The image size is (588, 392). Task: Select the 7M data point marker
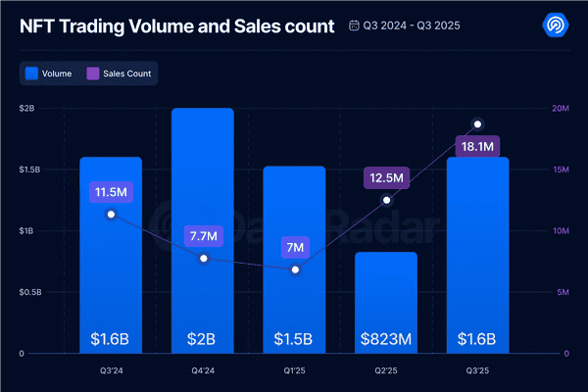tap(295, 269)
